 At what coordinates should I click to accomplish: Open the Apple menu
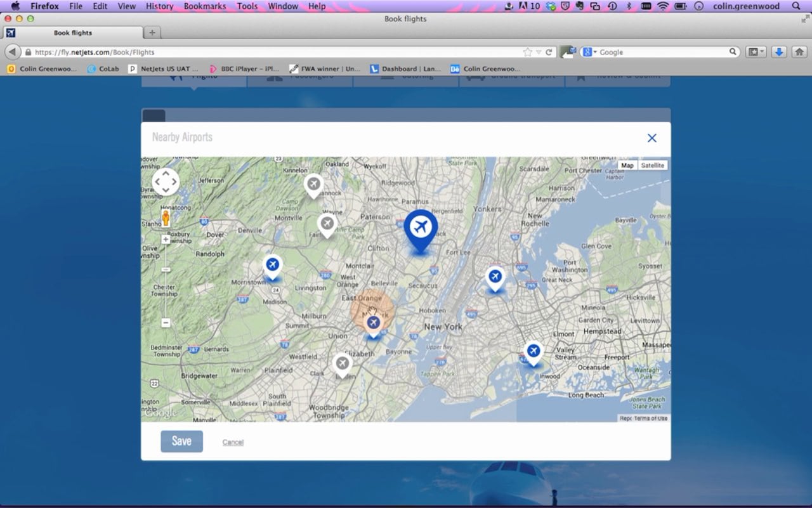tap(15, 6)
